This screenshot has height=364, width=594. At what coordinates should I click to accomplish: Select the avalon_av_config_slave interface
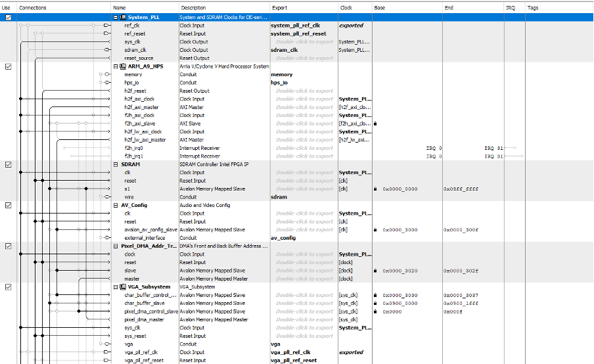[150, 230]
